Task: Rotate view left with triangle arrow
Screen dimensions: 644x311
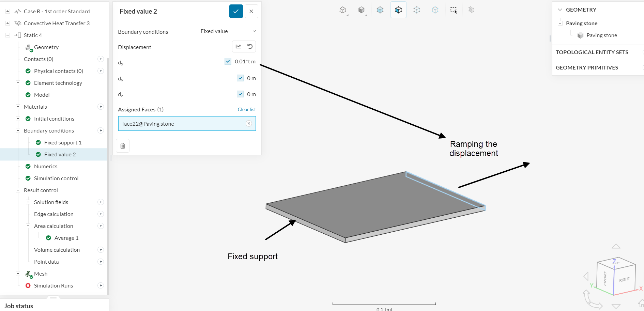Action: [x=586, y=276]
